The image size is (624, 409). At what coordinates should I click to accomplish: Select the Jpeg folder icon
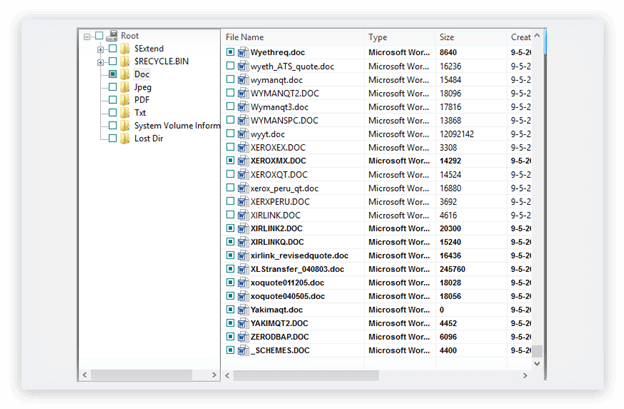pos(125,87)
